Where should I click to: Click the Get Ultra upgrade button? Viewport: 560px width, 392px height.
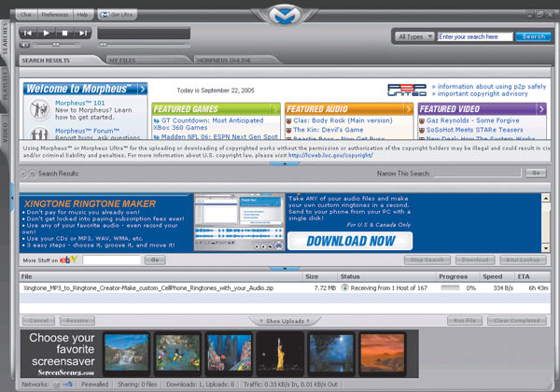pyautogui.click(x=116, y=15)
